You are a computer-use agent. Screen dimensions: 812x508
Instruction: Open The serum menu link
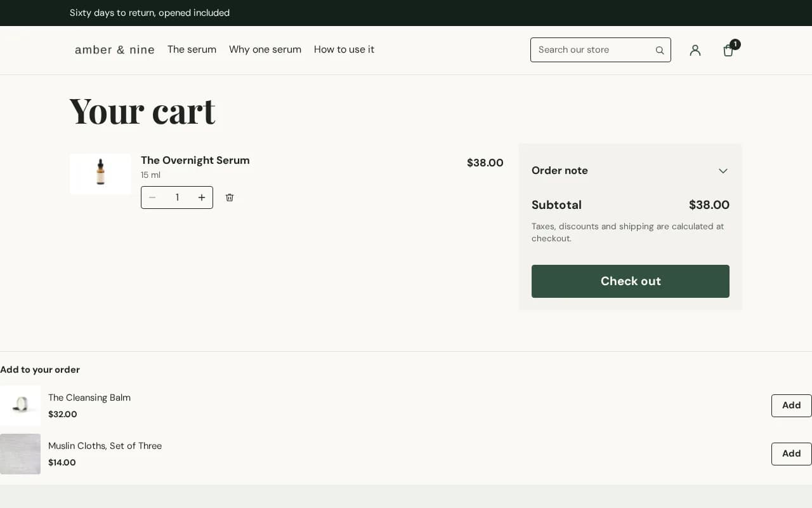(192, 50)
